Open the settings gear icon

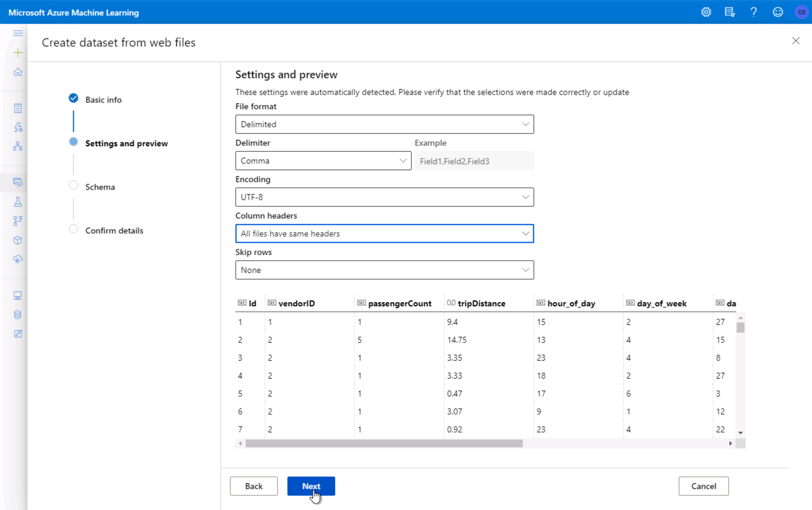tap(706, 12)
